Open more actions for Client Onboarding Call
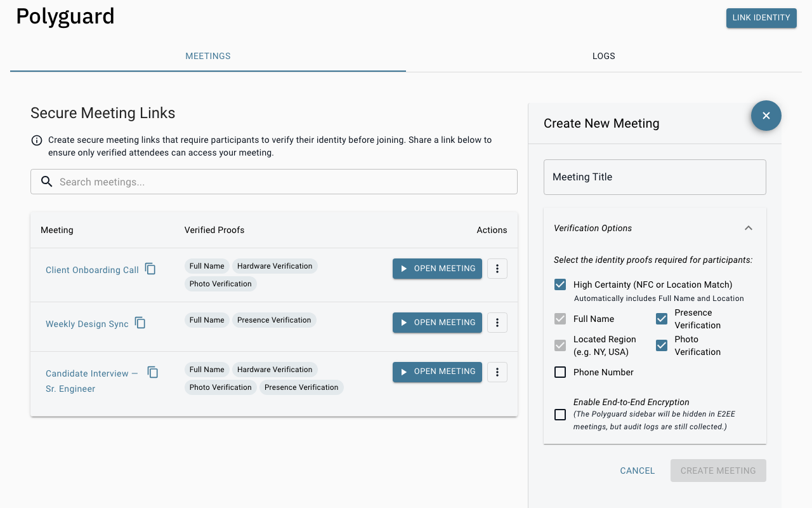Viewport: 812px width, 508px height. (x=497, y=269)
